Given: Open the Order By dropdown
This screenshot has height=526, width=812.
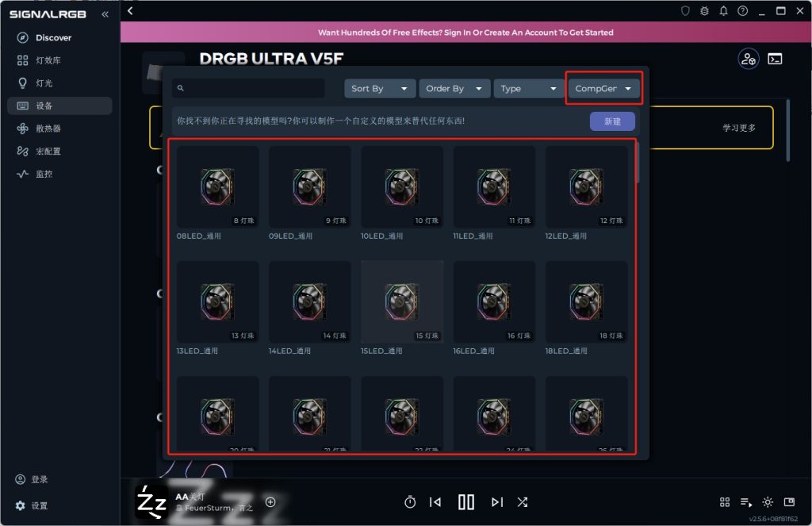Looking at the screenshot, I should point(454,89).
